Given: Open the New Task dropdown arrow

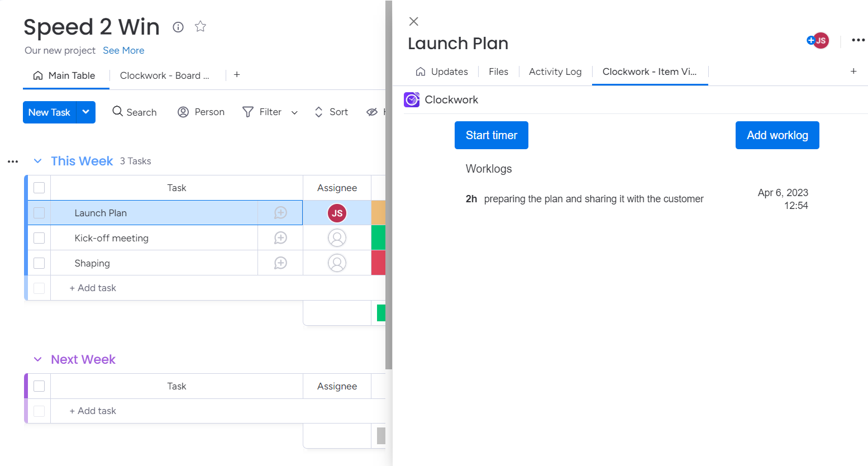Looking at the screenshot, I should pyautogui.click(x=86, y=112).
